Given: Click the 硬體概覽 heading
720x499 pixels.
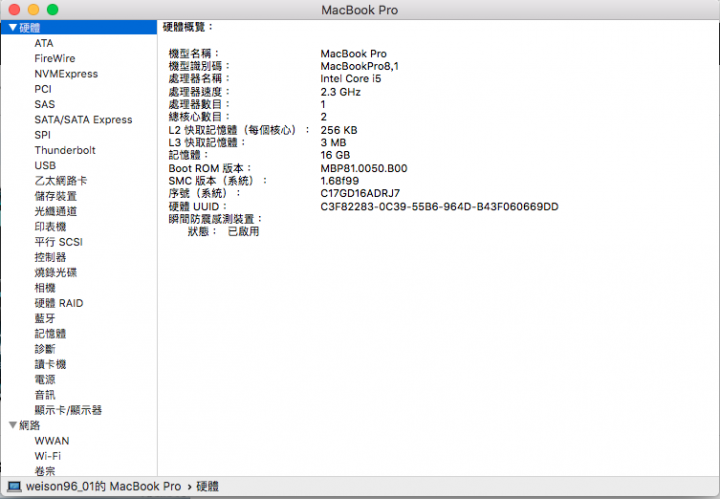Looking at the screenshot, I should pyautogui.click(x=188, y=27).
